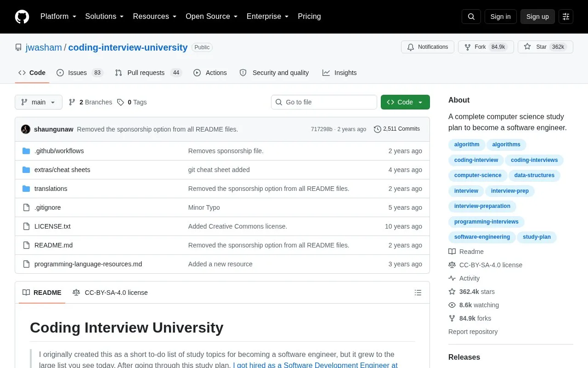The height and width of the screenshot is (368, 588).
Task: Open the jwasham owner link
Action: click(x=44, y=47)
